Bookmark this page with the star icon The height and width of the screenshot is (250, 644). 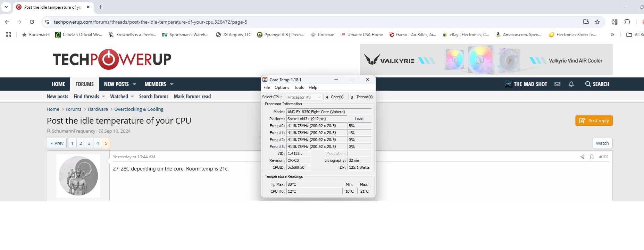(597, 22)
